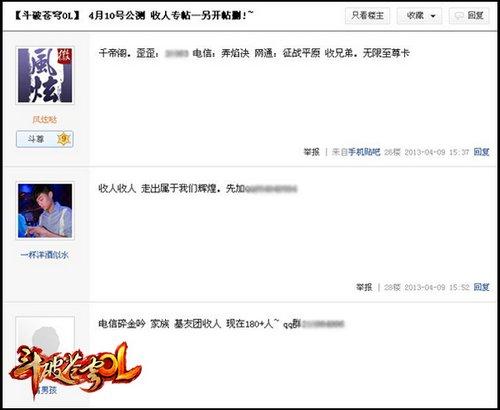Screen dimensions: 500x410
Task: Click the 斗破苍穹OL game logo
Action: 75,370
